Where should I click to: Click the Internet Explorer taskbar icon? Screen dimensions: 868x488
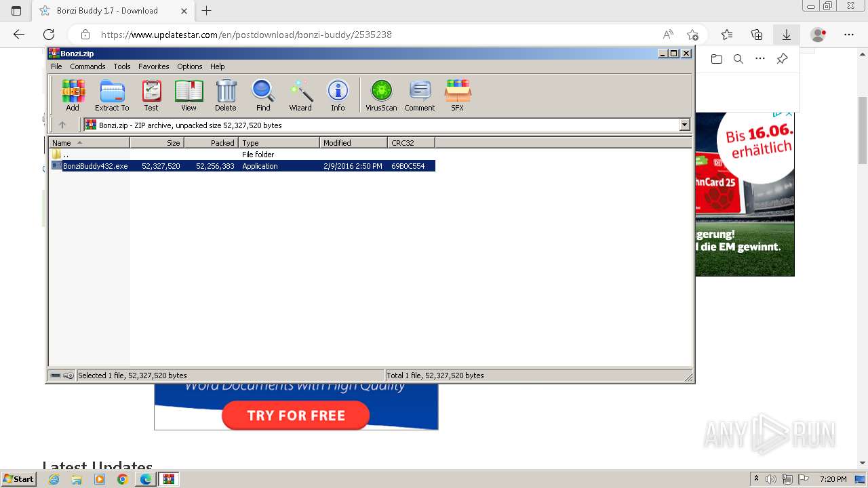click(x=54, y=479)
